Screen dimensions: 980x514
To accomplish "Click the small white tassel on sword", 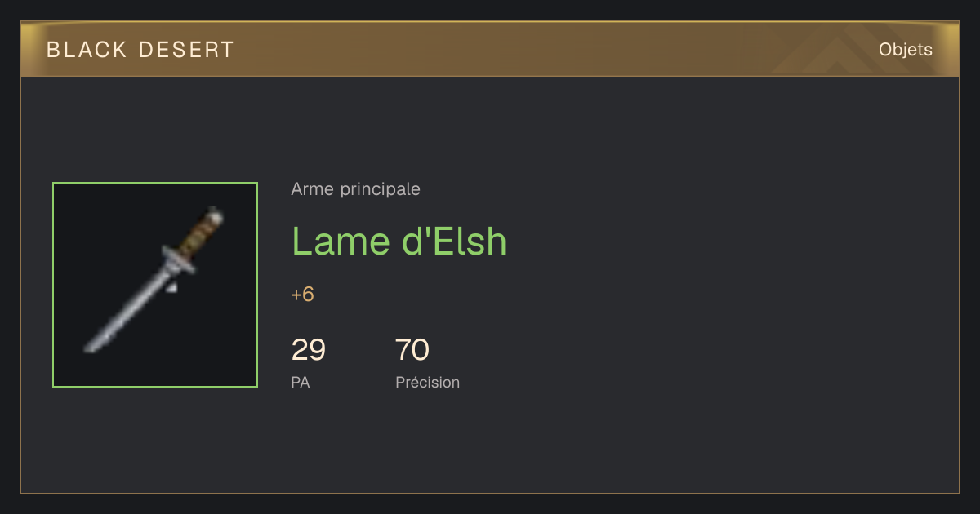I will [171, 286].
